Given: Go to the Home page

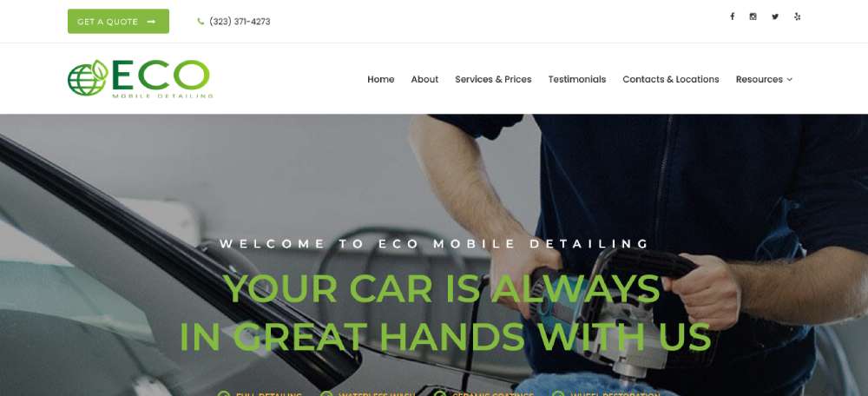Looking at the screenshot, I should [x=381, y=79].
